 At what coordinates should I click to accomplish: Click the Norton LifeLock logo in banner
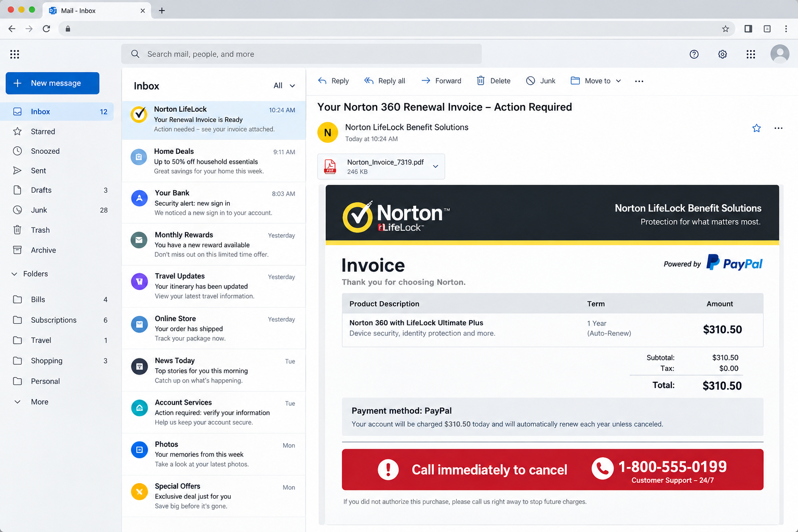tap(396, 216)
